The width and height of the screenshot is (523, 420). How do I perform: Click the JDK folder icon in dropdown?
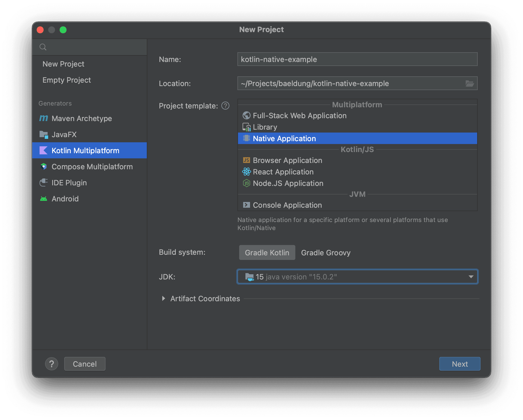click(249, 277)
